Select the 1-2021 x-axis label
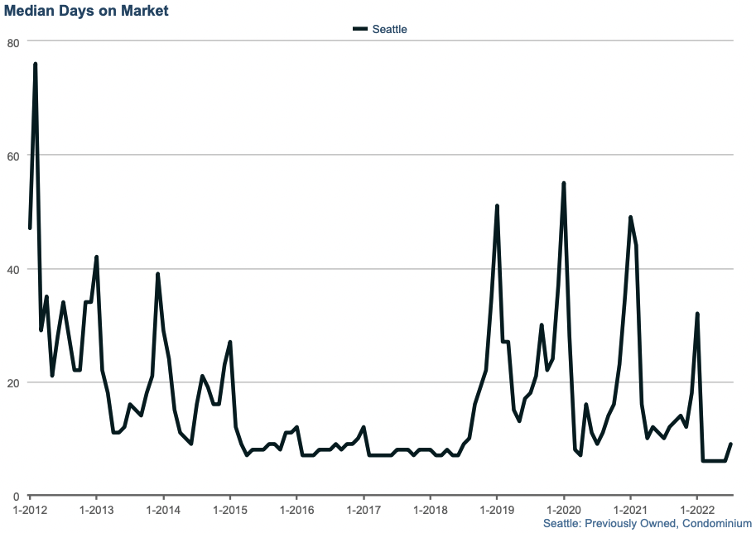Screen dimensions: 756x533 click(x=630, y=510)
